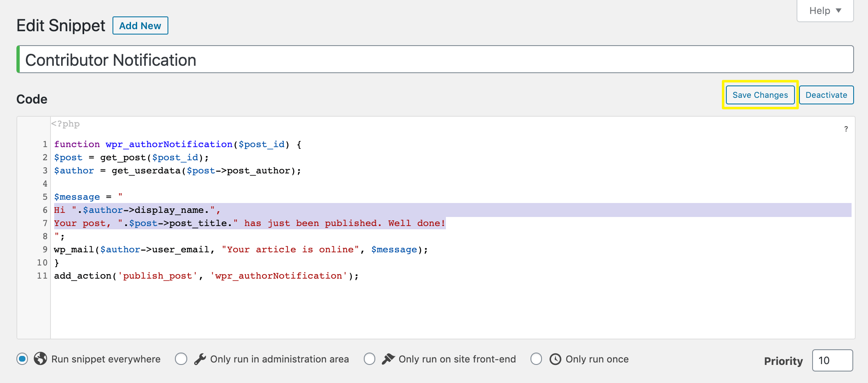Focus the Contributor Notification title field
The height and width of the screenshot is (383, 868).
click(x=435, y=60)
